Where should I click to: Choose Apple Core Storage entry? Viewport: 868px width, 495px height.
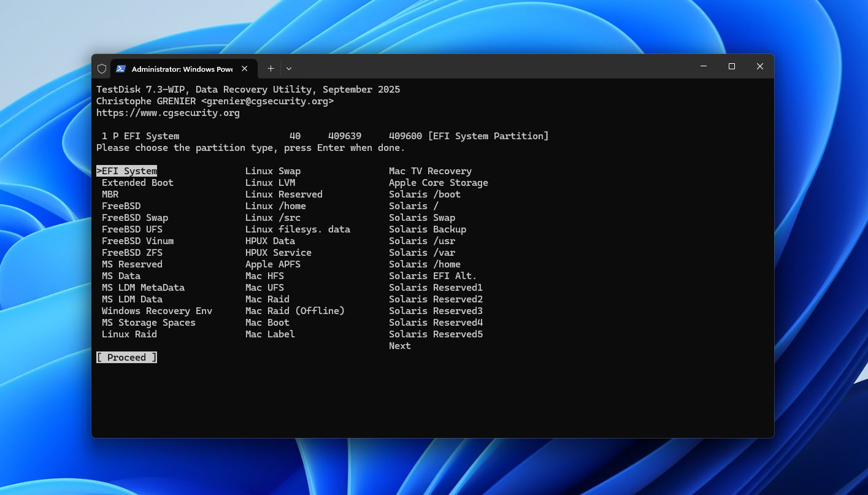[439, 183]
